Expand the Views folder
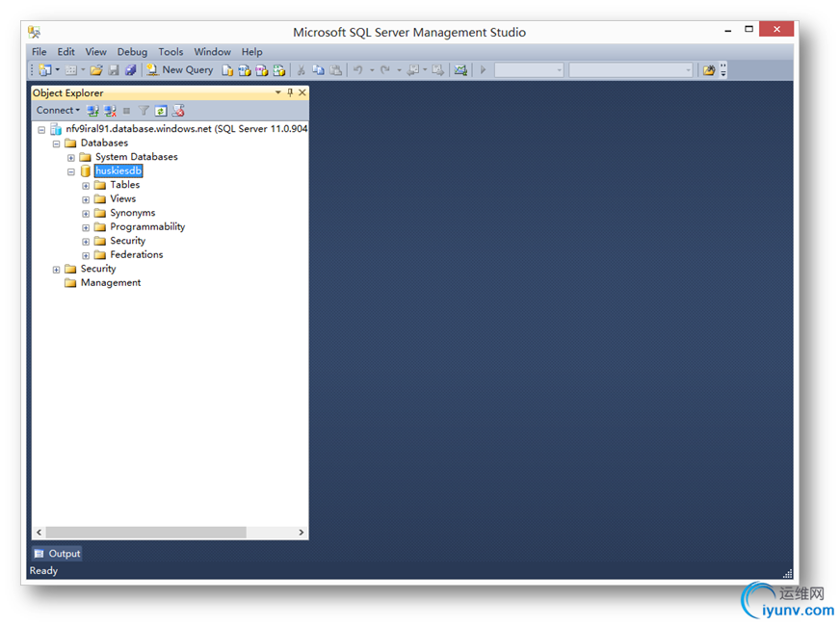 (x=86, y=199)
